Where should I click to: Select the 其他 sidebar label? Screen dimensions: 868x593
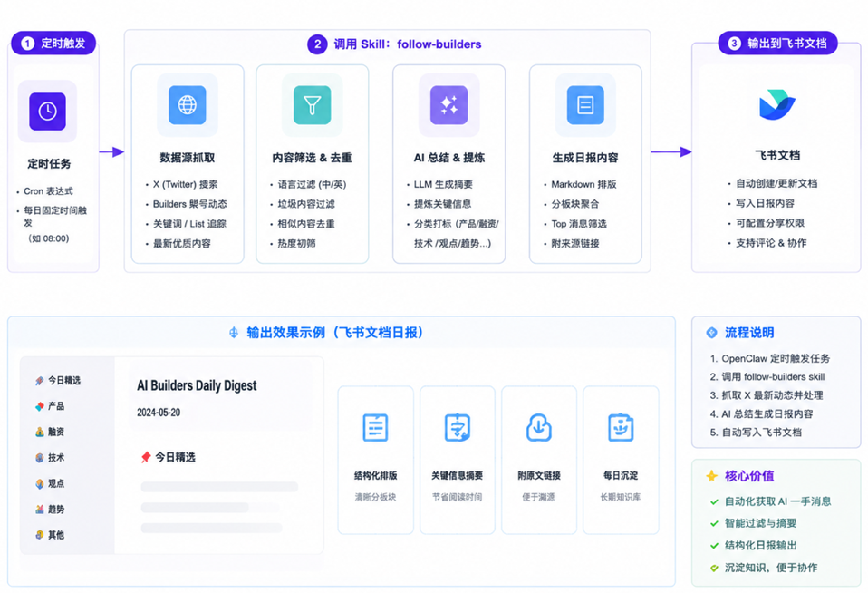[x=56, y=535]
